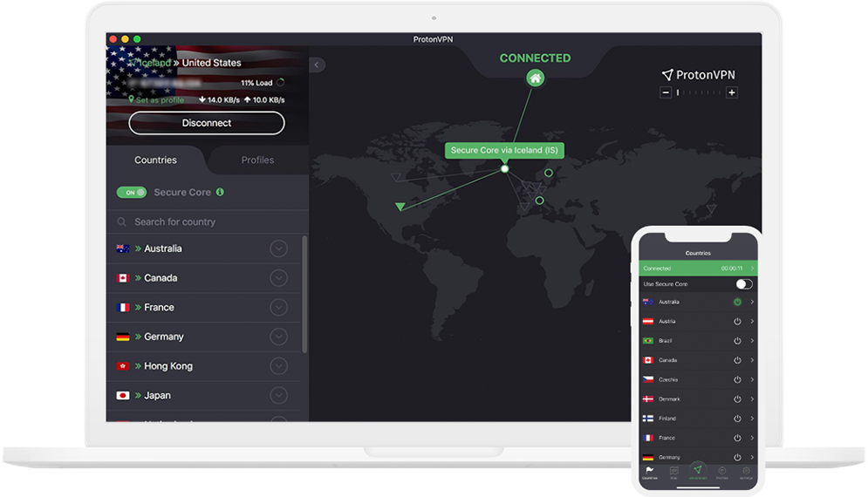Viewport: 868px width, 497px height.
Task: Click the Iceland node dot on the map
Action: click(504, 169)
